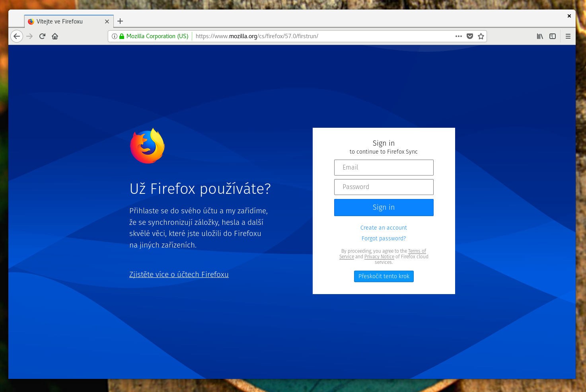Click the back navigation arrow
The width and height of the screenshot is (586, 392).
[17, 36]
